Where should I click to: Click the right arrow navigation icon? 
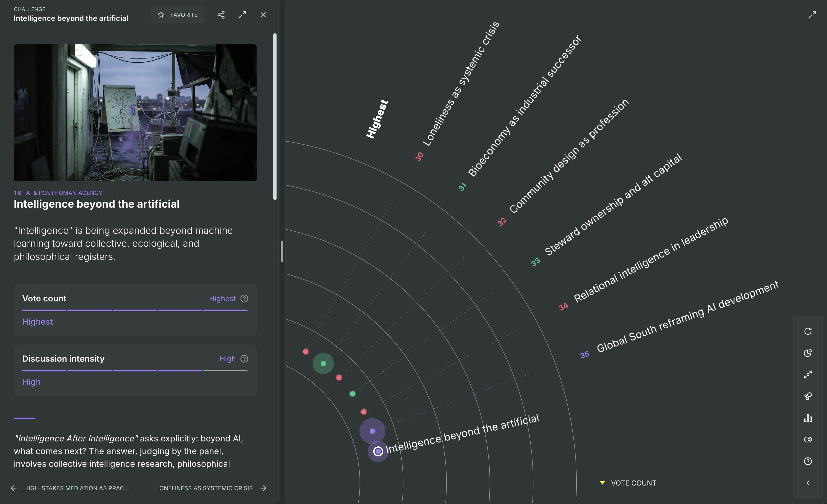[264, 488]
